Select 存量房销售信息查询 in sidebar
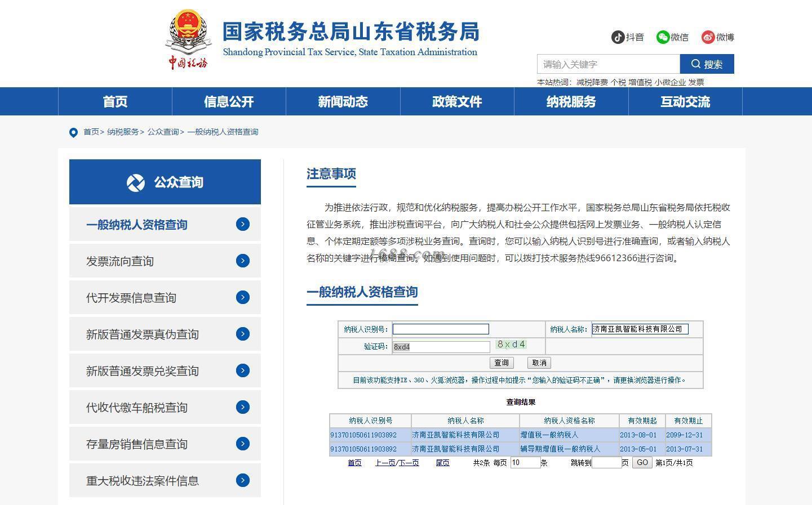The image size is (812, 505). [x=165, y=444]
